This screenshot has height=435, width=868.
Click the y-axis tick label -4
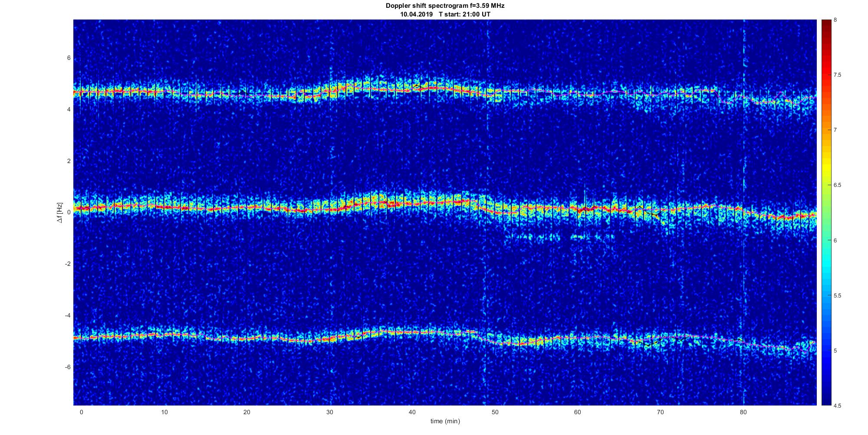(x=67, y=315)
